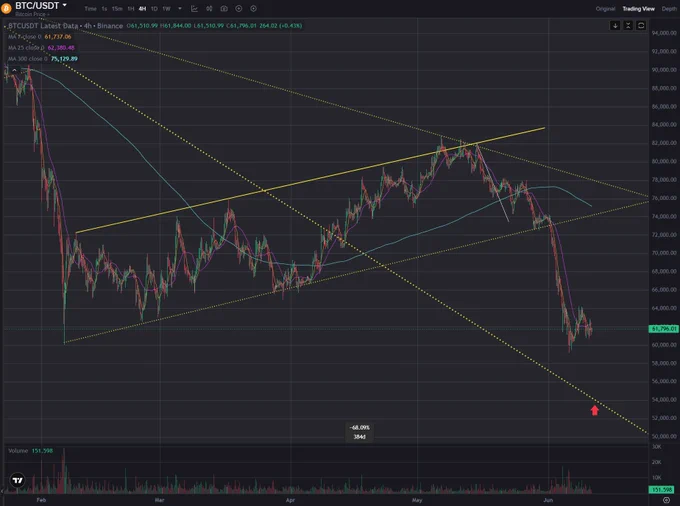Switch to the 1s interval

pyautogui.click(x=104, y=9)
